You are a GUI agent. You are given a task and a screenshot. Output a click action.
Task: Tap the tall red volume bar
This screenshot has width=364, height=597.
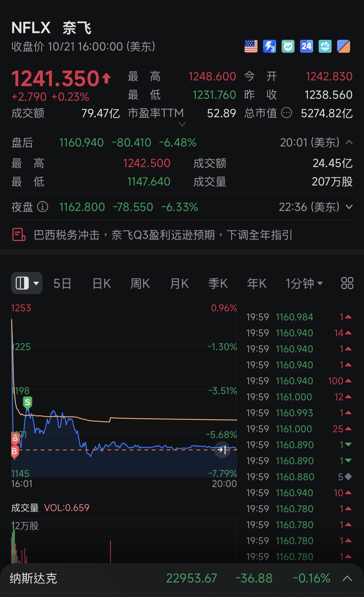tap(110, 551)
